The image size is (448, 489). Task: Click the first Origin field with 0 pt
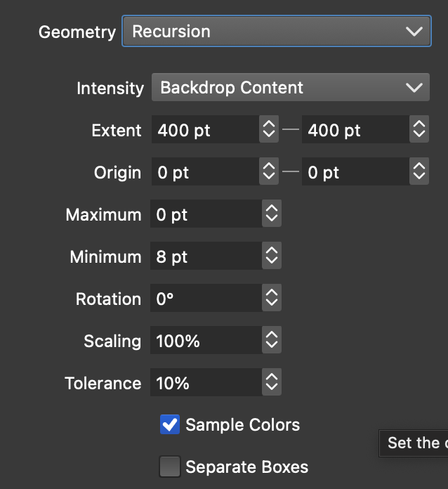pos(205,172)
